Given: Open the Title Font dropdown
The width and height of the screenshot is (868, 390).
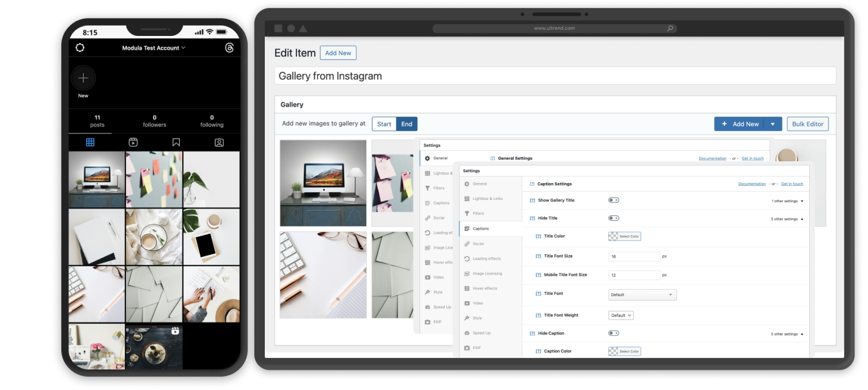Looking at the screenshot, I should 642,295.
